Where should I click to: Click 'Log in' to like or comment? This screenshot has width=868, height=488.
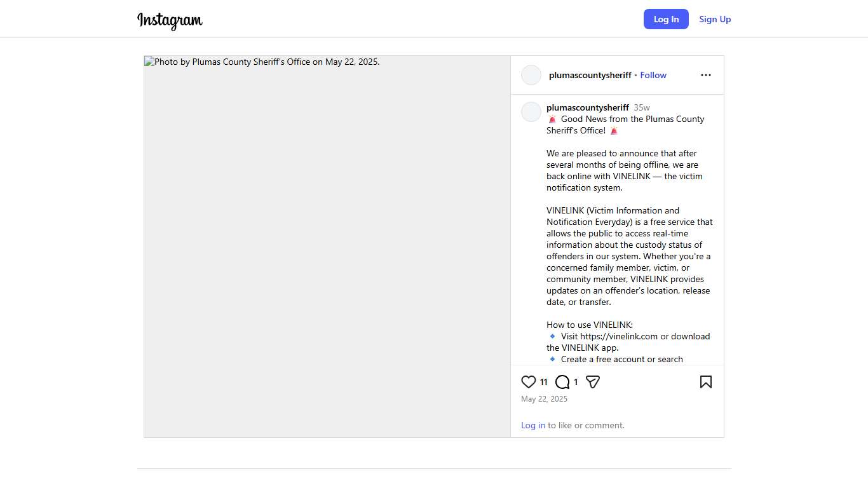click(532, 425)
